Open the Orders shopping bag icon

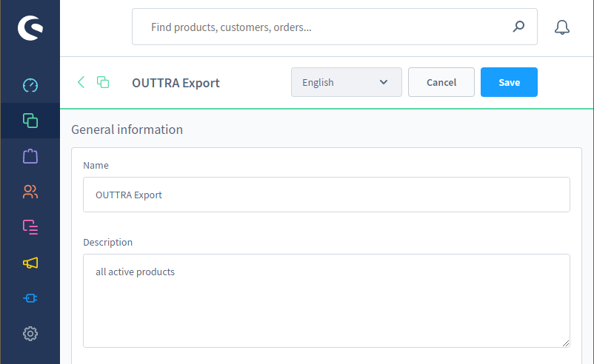pos(30,156)
